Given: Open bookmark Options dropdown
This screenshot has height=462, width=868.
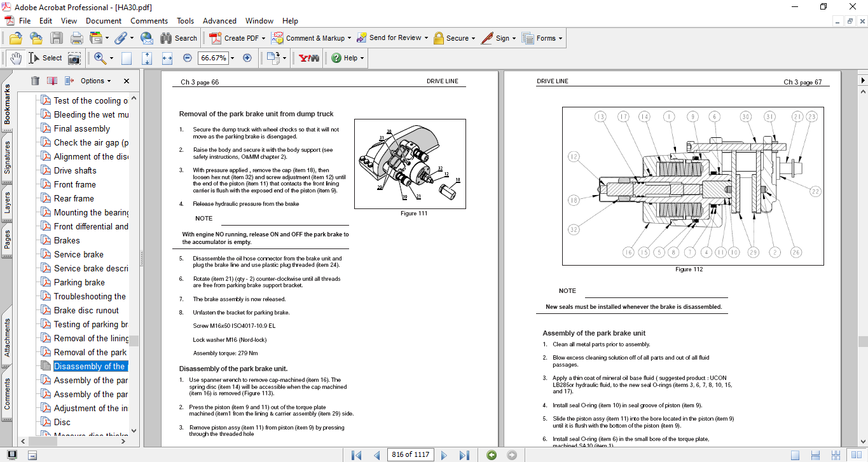Looking at the screenshot, I should [96, 81].
